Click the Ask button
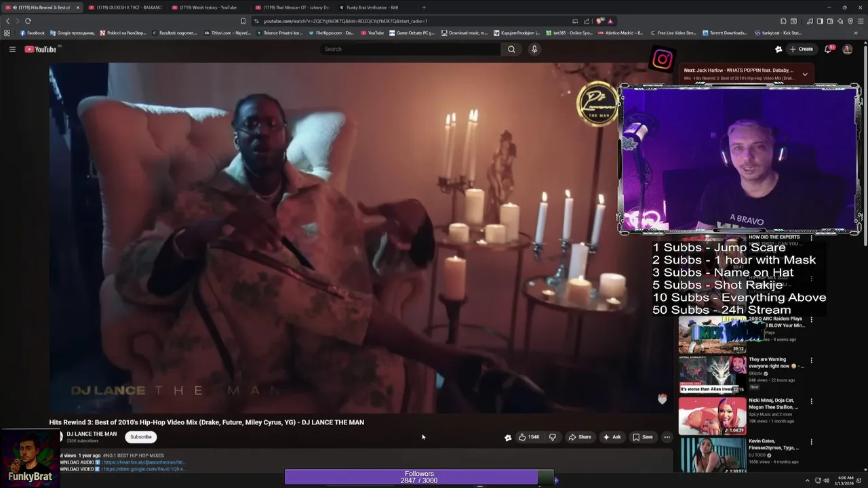 (x=612, y=437)
